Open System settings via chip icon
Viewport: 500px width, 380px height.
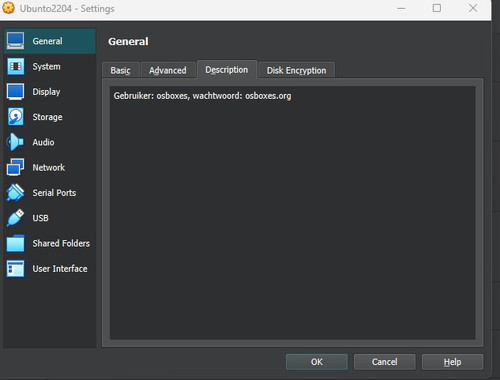[x=15, y=66]
